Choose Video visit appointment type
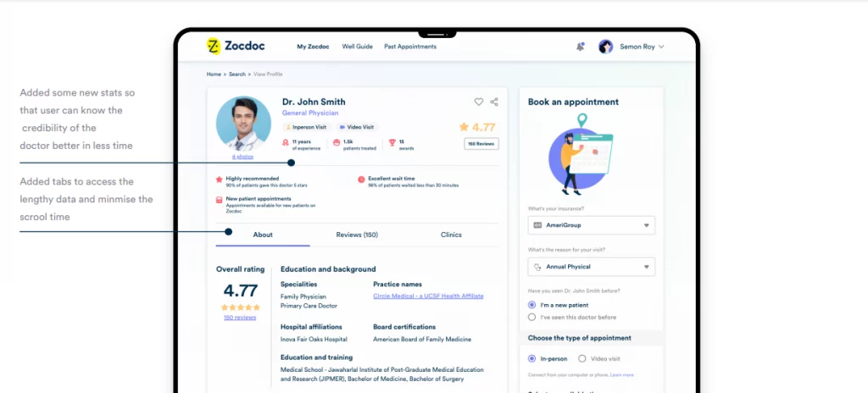This screenshot has height=393, width=868. point(581,358)
